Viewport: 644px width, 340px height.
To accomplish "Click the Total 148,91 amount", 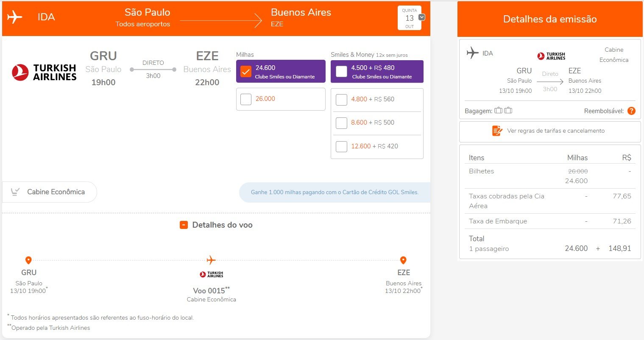I will click(620, 248).
